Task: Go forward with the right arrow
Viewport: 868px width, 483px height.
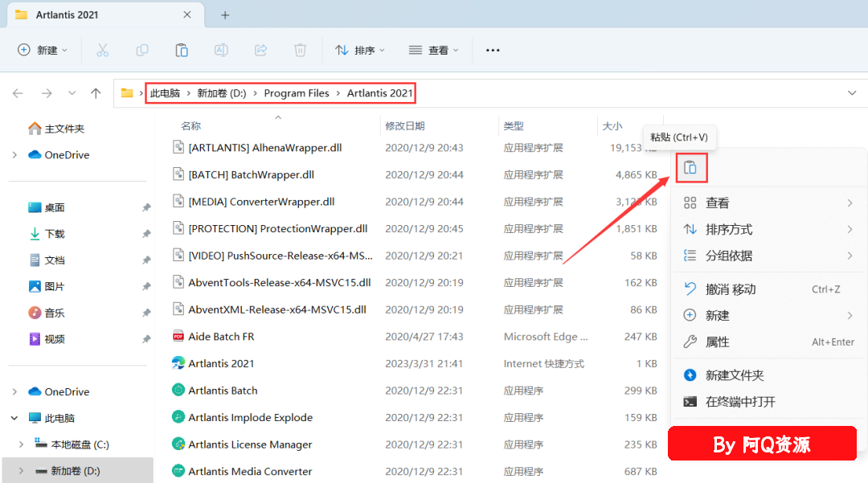Action: click(x=47, y=93)
